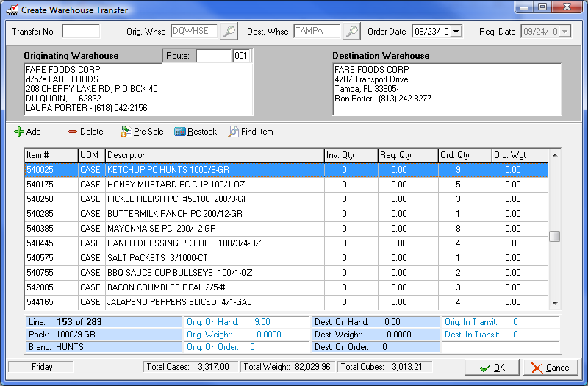Click the Originating Warehouse address box
The height and width of the screenshot is (386, 588).
[x=138, y=90]
